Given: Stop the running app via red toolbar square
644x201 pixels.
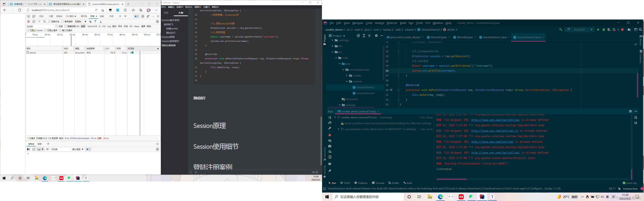Looking at the screenshot, I should click(x=623, y=30).
